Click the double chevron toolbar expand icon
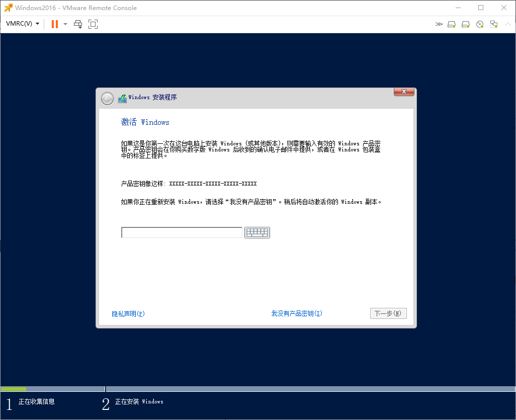The image size is (516, 420). point(439,24)
